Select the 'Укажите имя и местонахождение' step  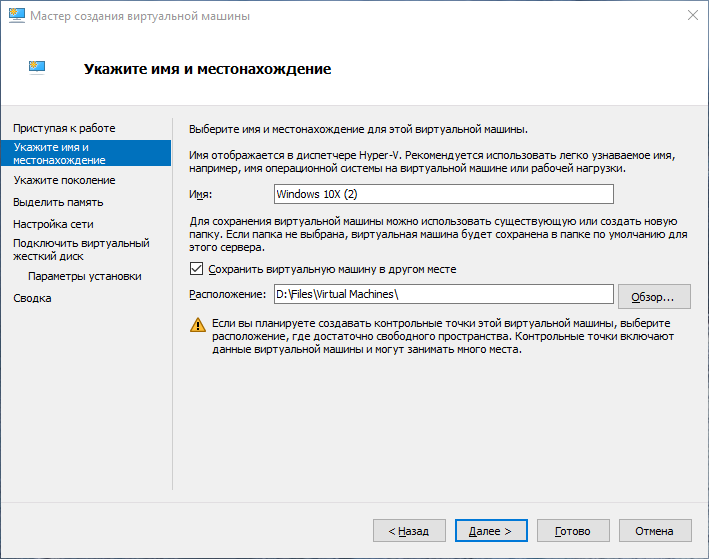tap(86, 153)
